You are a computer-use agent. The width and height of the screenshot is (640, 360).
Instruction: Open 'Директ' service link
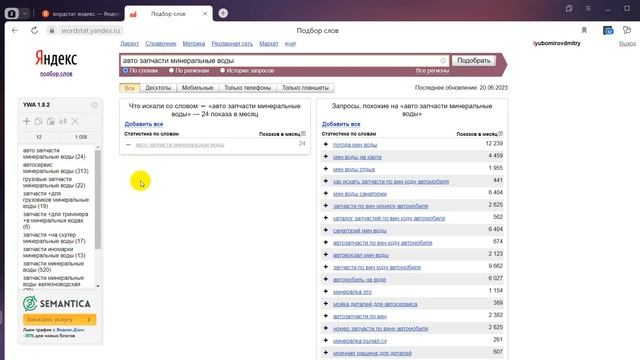point(129,43)
